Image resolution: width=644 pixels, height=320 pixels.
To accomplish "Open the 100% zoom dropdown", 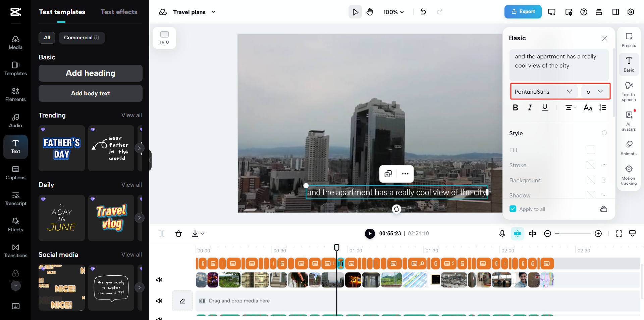I will pyautogui.click(x=394, y=12).
